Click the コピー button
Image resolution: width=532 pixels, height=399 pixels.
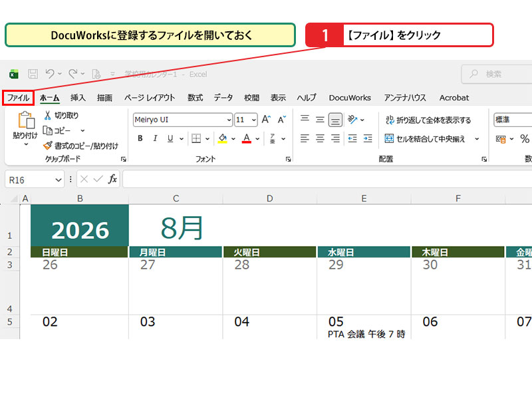coord(57,130)
